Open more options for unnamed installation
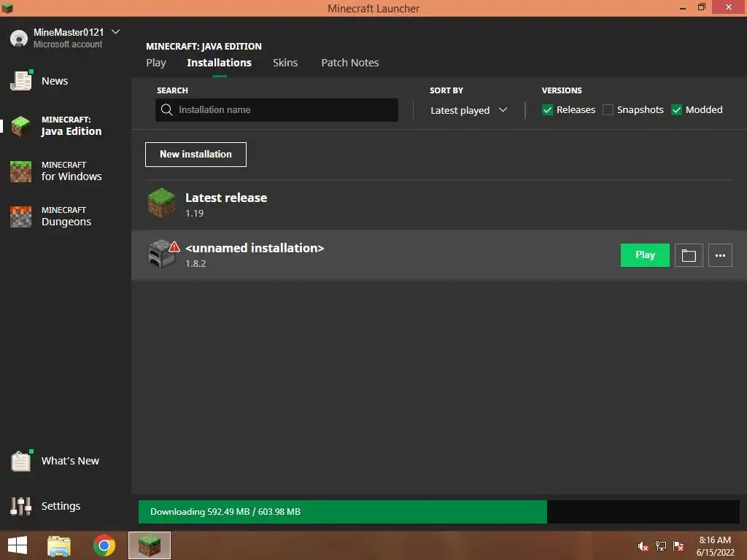Image resolution: width=747 pixels, height=560 pixels. (x=720, y=255)
